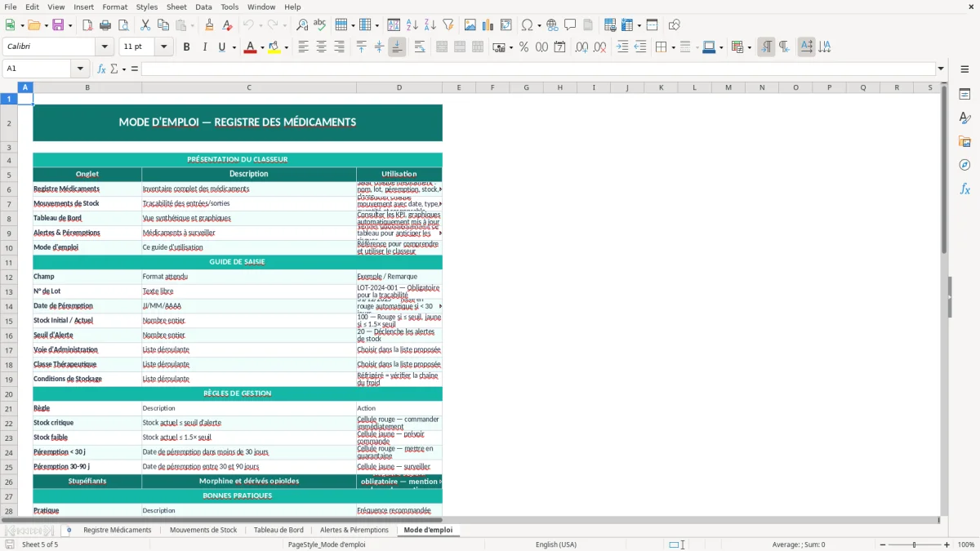This screenshot has height=551, width=980.
Task: Activate Clone Formatting paintbrush
Action: [x=209, y=25]
